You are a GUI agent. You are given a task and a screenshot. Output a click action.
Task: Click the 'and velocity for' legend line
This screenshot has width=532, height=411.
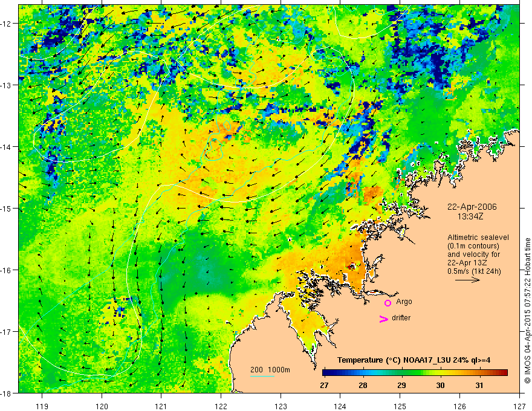click(473, 254)
